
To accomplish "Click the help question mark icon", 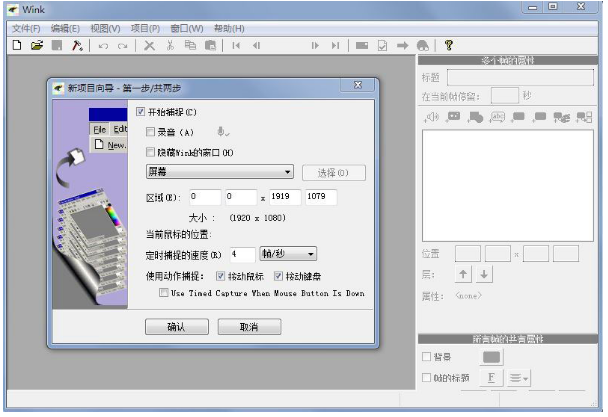I will coord(449,45).
